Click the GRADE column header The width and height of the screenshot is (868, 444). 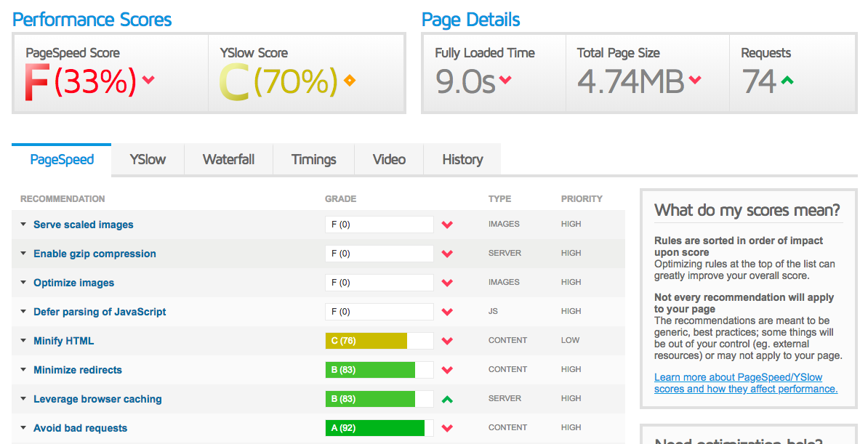point(340,199)
